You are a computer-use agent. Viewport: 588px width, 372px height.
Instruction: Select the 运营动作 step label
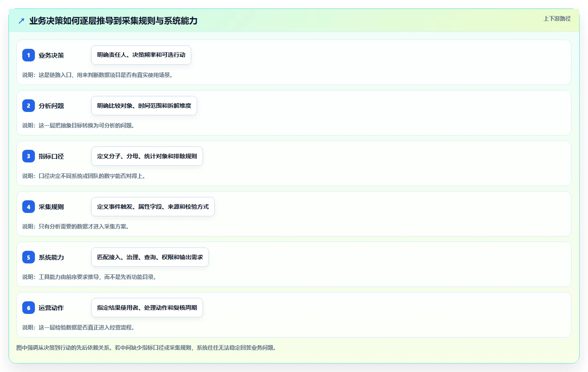pos(51,308)
